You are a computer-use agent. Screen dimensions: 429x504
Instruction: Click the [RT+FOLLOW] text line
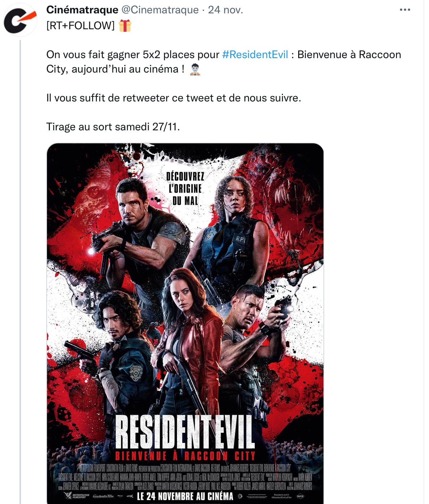click(x=80, y=26)
